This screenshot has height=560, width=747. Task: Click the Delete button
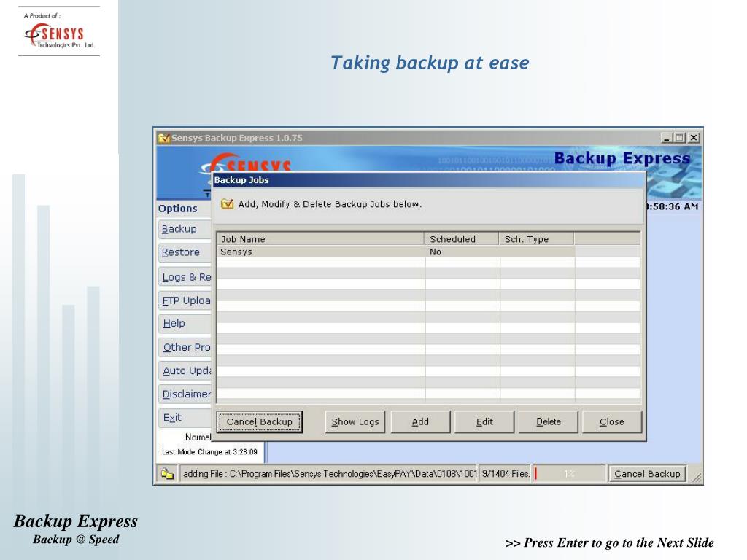point(549,422)
